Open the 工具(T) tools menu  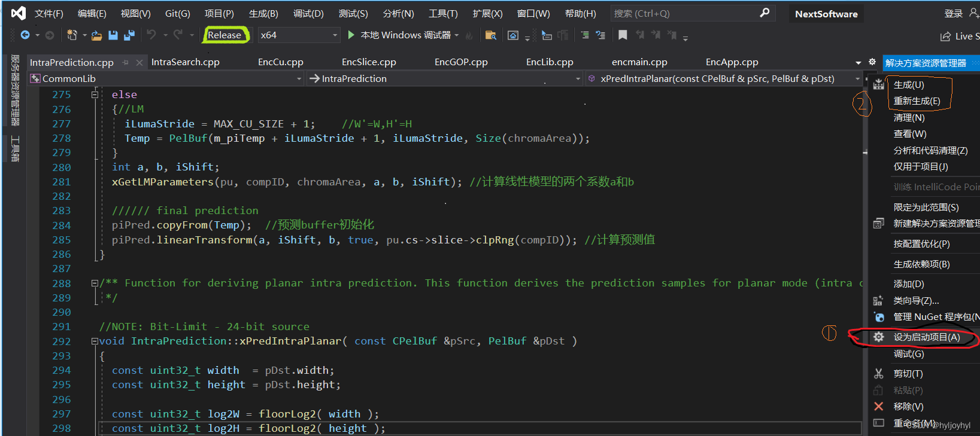443,13
